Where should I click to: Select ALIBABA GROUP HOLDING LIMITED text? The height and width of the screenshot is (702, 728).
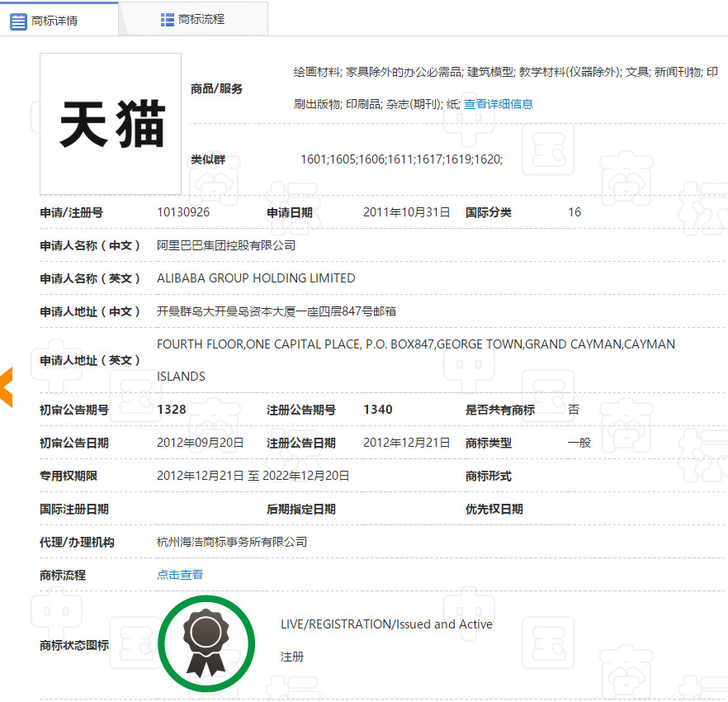click(256, 278)
